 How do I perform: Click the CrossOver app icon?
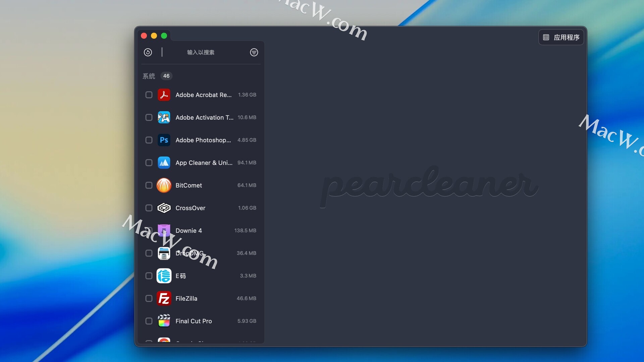tap(164, 208)
